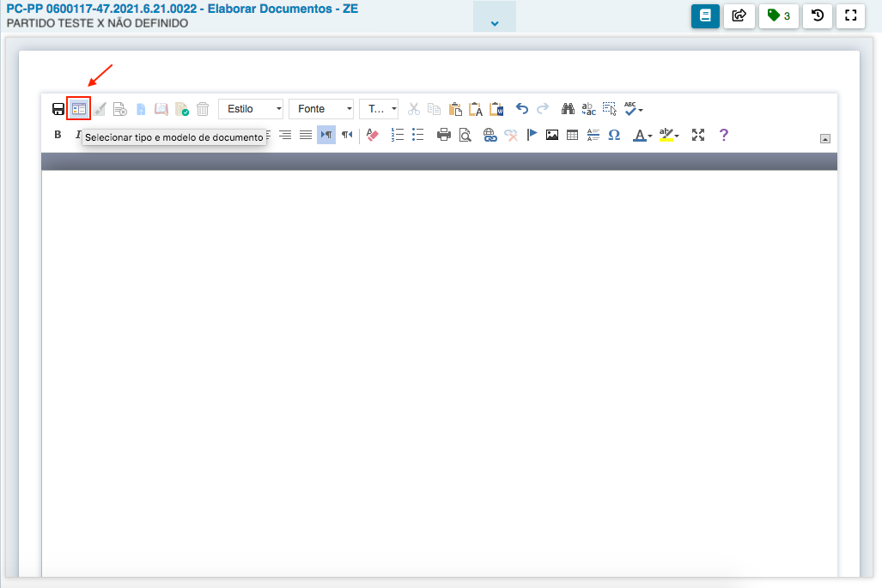Click the scrollbar up arrow on the right

tap(825, 137)
